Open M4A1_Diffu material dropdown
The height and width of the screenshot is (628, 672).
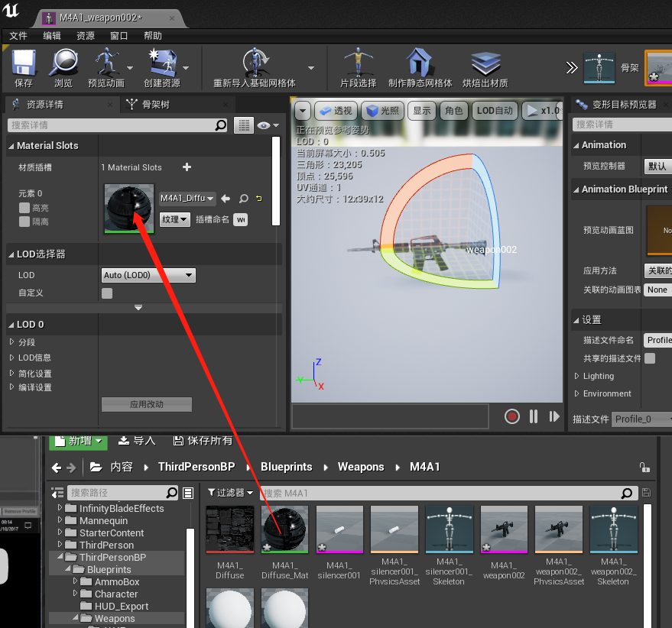tap(187, 199)
